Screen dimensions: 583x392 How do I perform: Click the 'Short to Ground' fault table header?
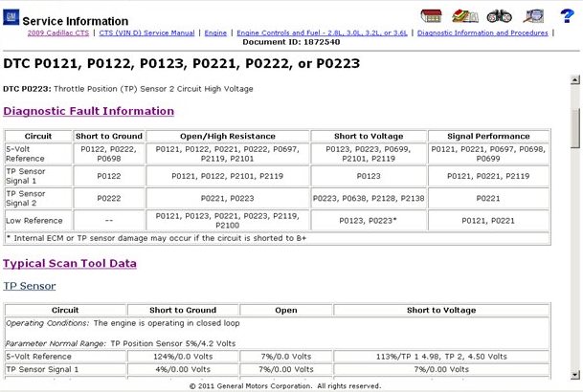coord(109,136)
